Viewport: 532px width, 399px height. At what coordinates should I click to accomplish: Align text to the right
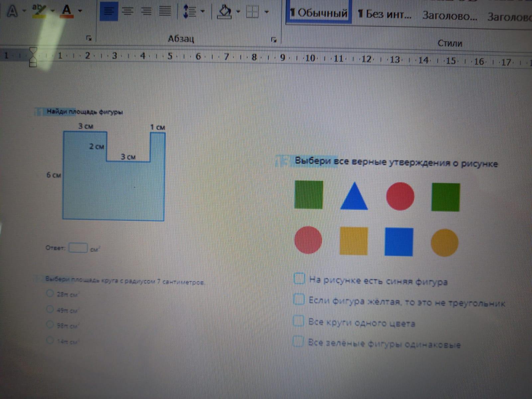coord(146,12)
